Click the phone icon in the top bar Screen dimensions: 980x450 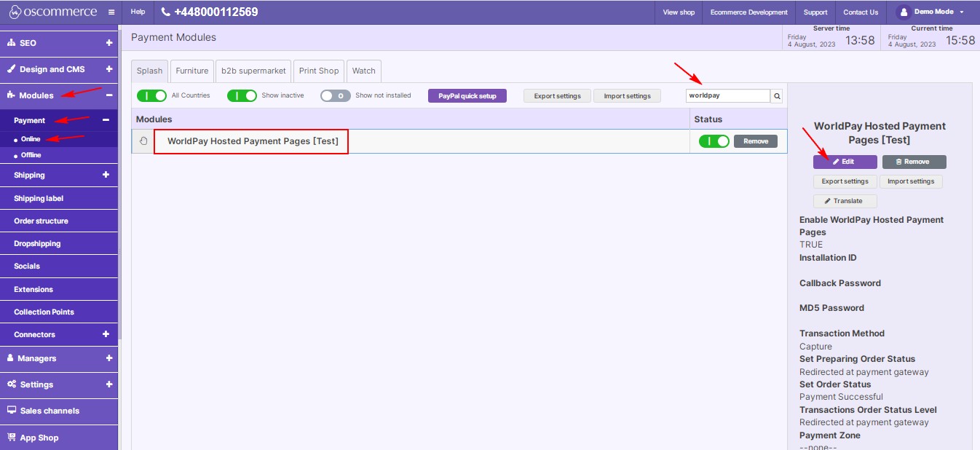(x=165, y=12)
